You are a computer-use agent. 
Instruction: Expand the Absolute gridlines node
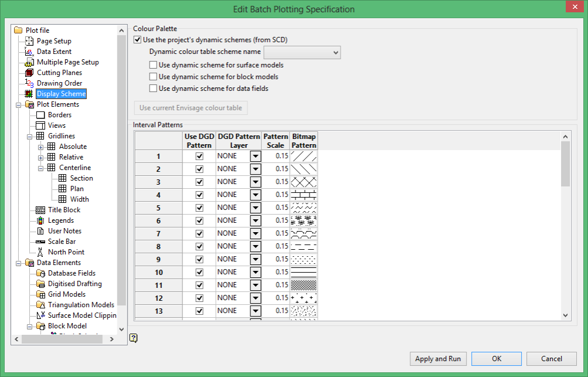(x=40, y=147)
